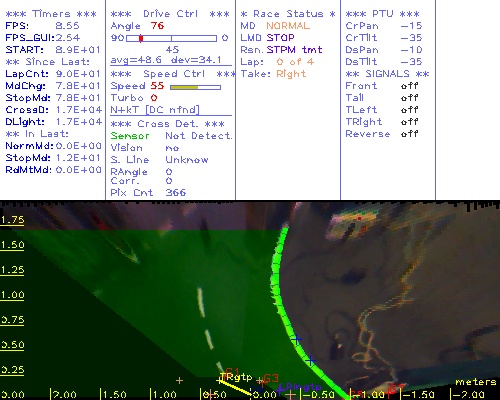
Task: Click the 1.25 vertical scale label
Action: coord(12,270)
